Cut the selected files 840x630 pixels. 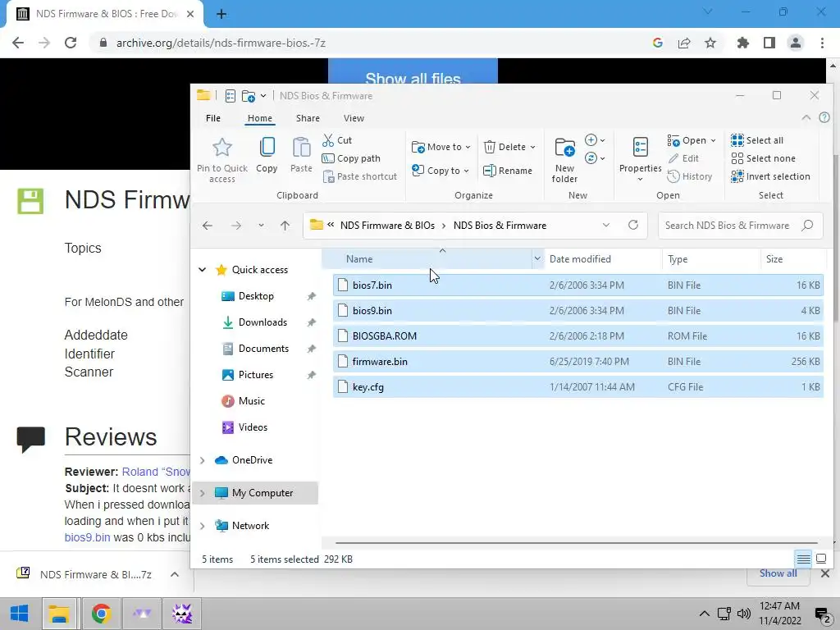click(337, 140)
